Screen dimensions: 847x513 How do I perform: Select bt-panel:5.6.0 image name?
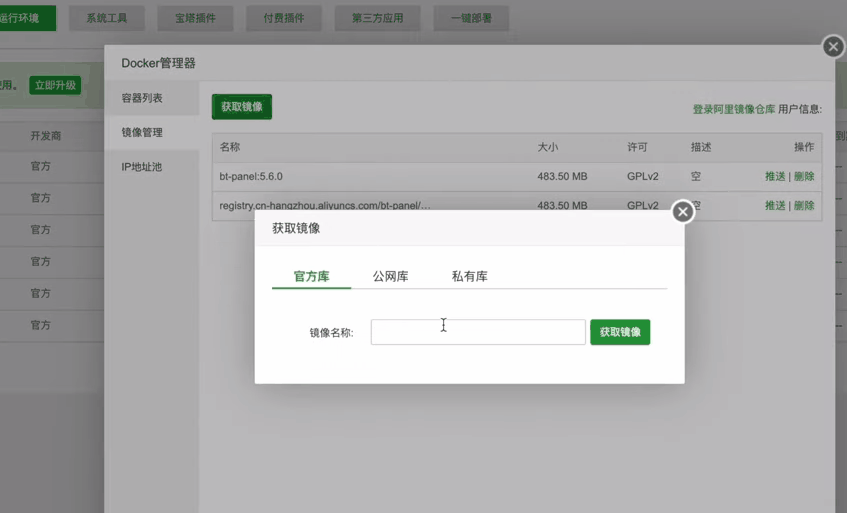tap(251, 177)
